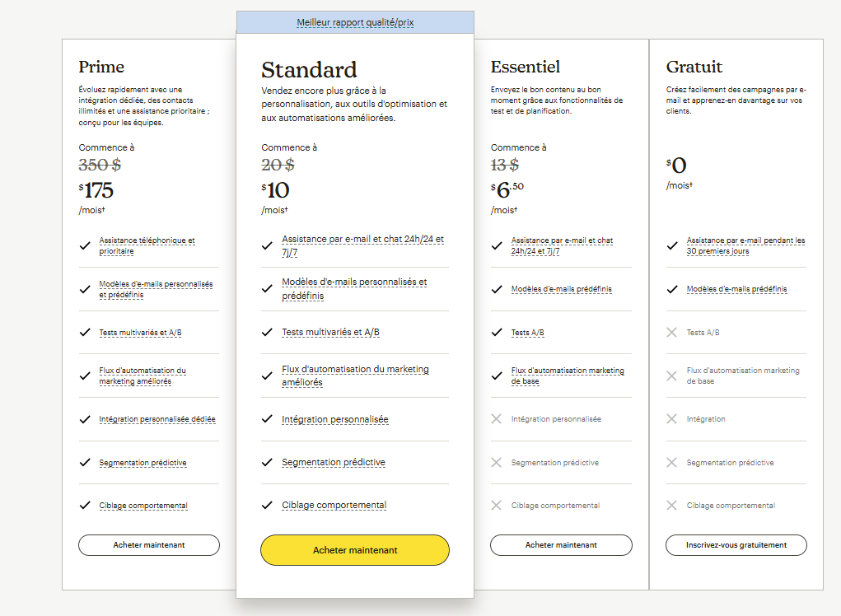
Task: Click X icon beside Gratuit's Ciblage comportemental
Action: point(671,505)
